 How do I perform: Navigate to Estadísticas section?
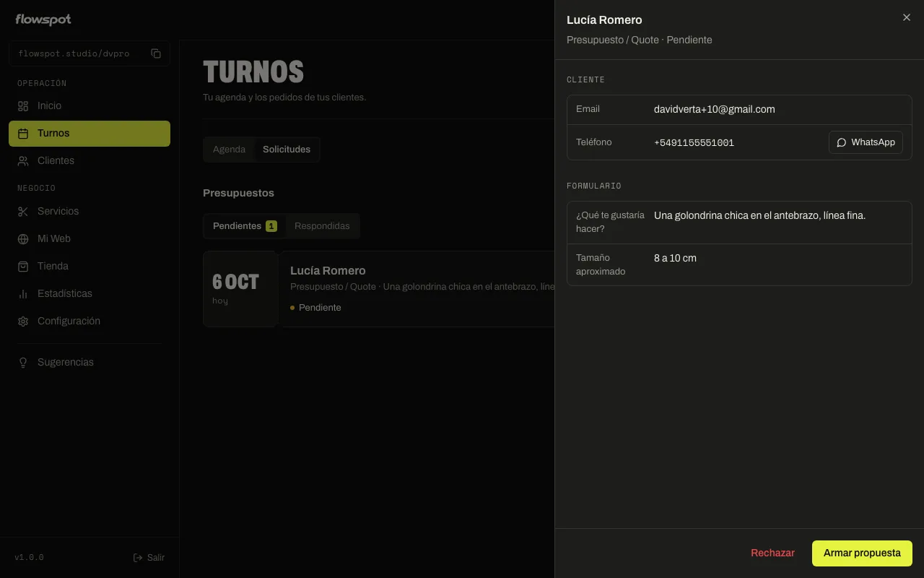coord(90,293)
